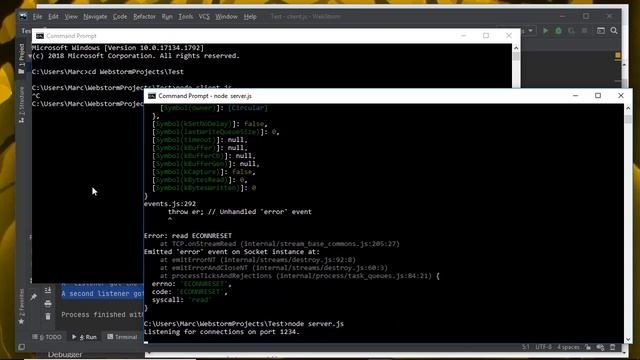The height and width of the screenshot is (360, 640).
Task: Open the Run Anything icon in WebStorm toolbar
Action: click(x=601, y=31)
